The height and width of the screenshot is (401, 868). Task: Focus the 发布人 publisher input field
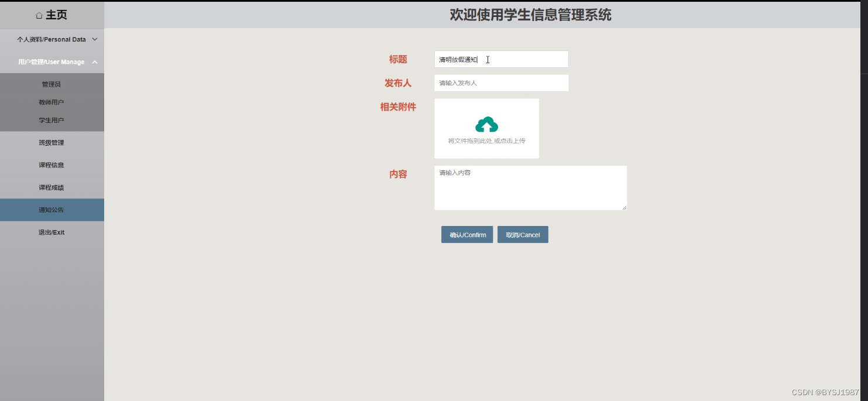coord(501,83)
